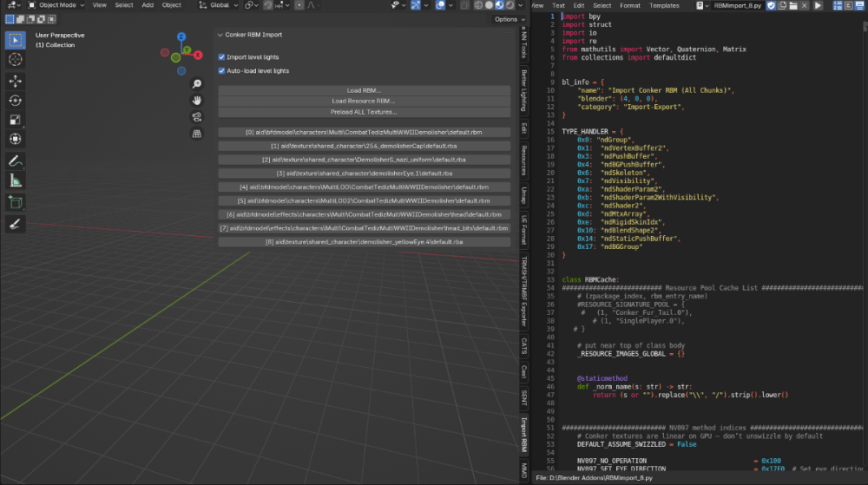Open text editor Format menu

630,5
